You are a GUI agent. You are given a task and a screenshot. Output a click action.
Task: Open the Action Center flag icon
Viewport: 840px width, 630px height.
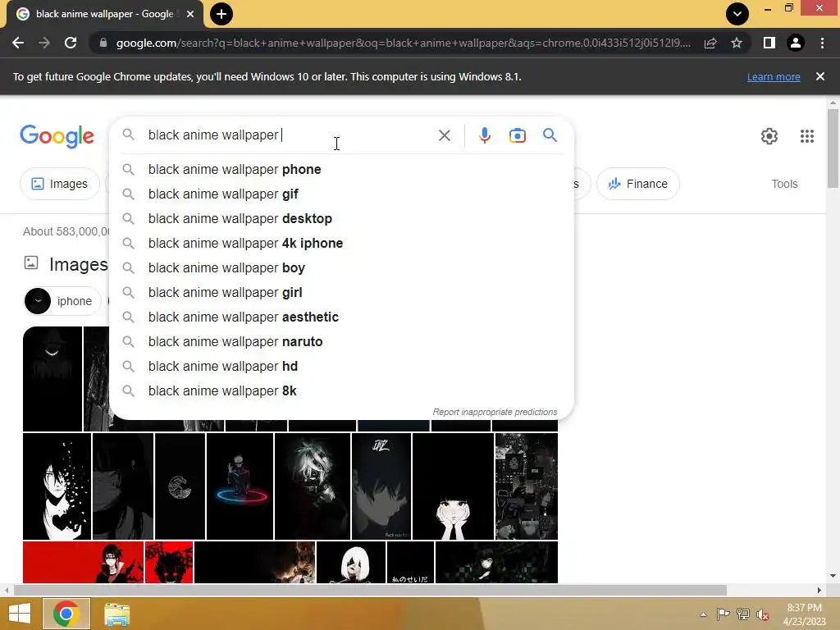click(x=723, y=614)
